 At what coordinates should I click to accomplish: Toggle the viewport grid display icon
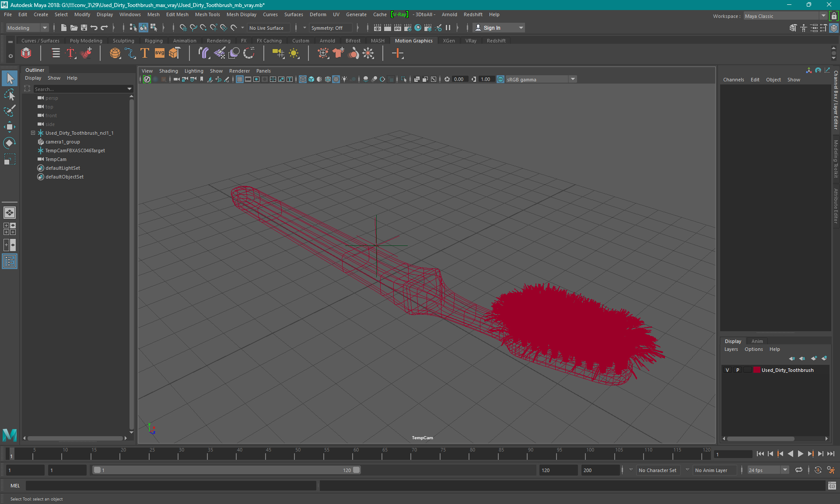tap(240, 79)
